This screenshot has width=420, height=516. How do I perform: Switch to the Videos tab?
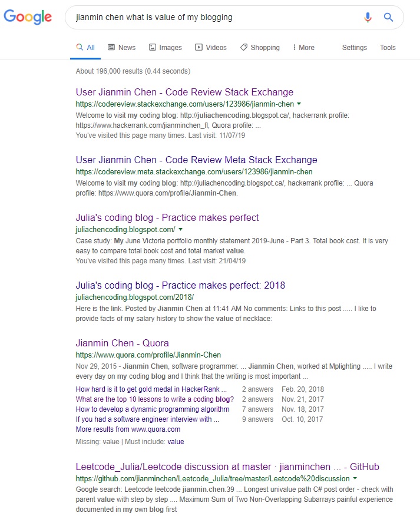(x=211, y=47)
